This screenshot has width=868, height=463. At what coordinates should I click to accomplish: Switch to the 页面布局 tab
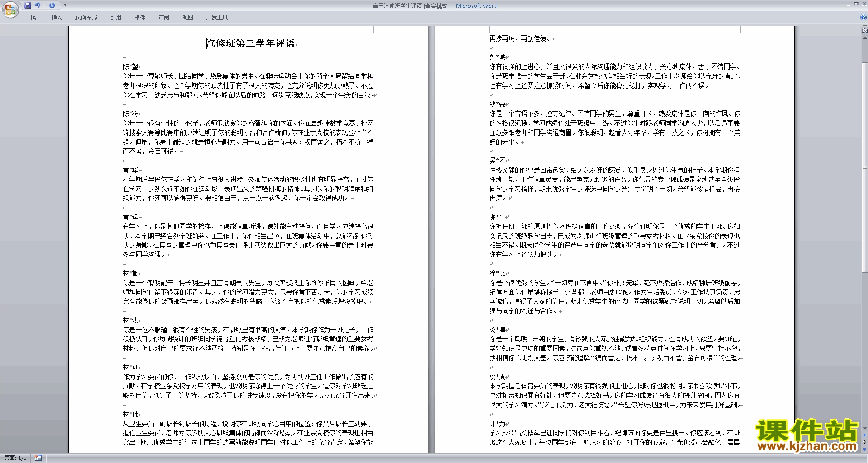click(86, 18)
